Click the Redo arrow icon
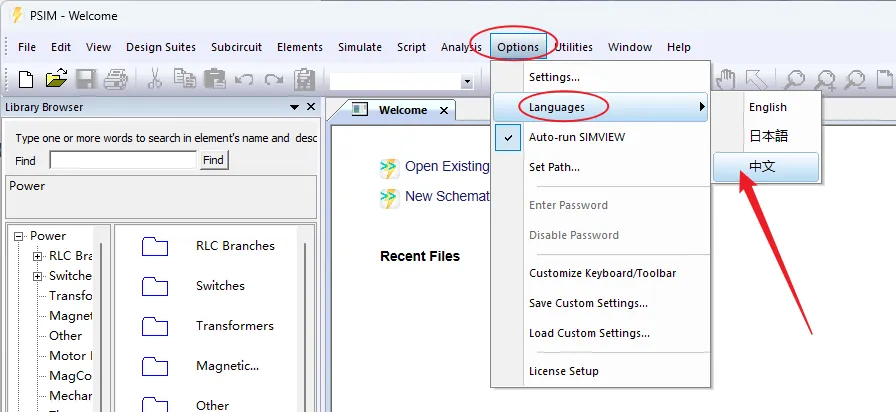 274,80
